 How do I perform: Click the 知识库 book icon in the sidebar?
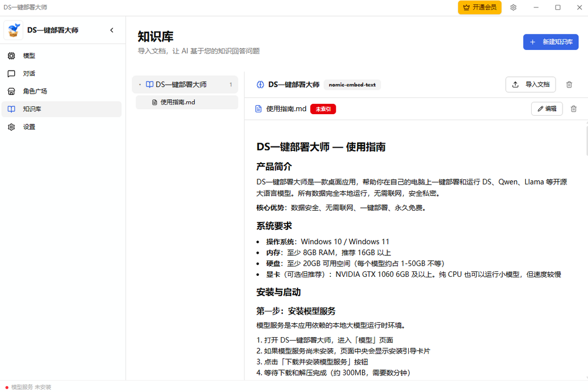(x=12, y=109)
